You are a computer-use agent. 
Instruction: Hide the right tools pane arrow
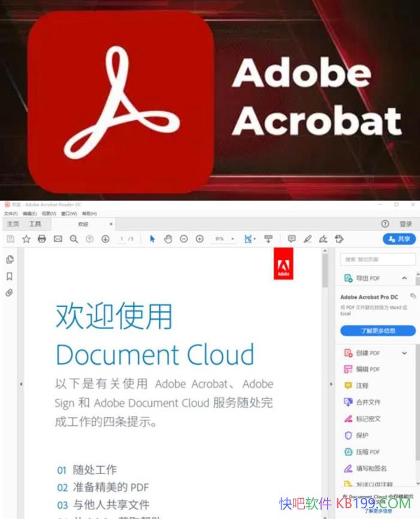[x=331, y=384]
